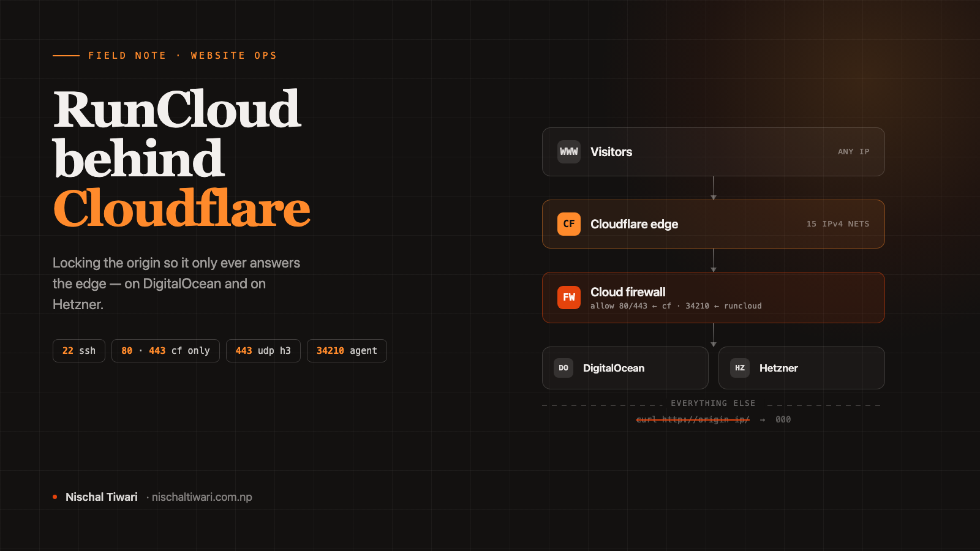The image size is (980, 551).
Task: Click the 'Cloud firewall' card title
Action: point(628,292)
